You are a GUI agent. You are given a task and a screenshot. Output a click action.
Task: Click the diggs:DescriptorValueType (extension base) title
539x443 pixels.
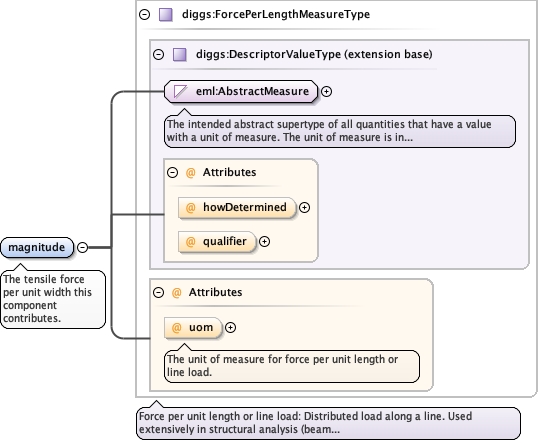314,54
